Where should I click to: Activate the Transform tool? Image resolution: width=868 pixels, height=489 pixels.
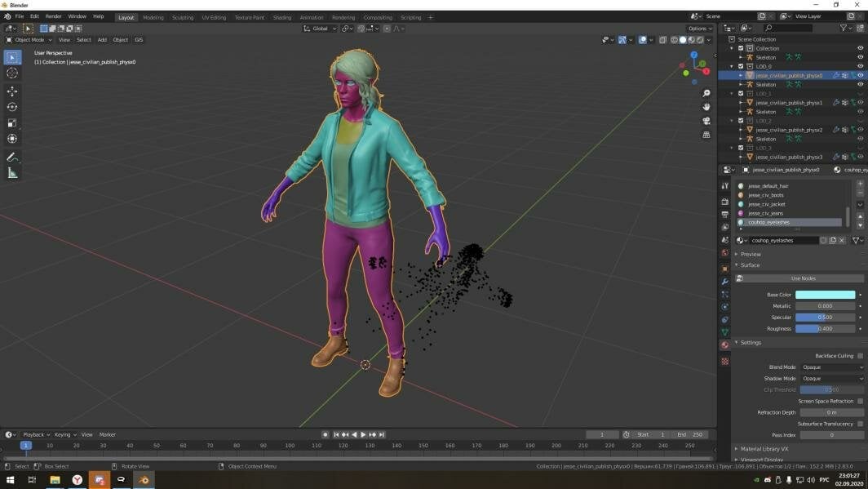pyautogui.click(x=12, y=139)
